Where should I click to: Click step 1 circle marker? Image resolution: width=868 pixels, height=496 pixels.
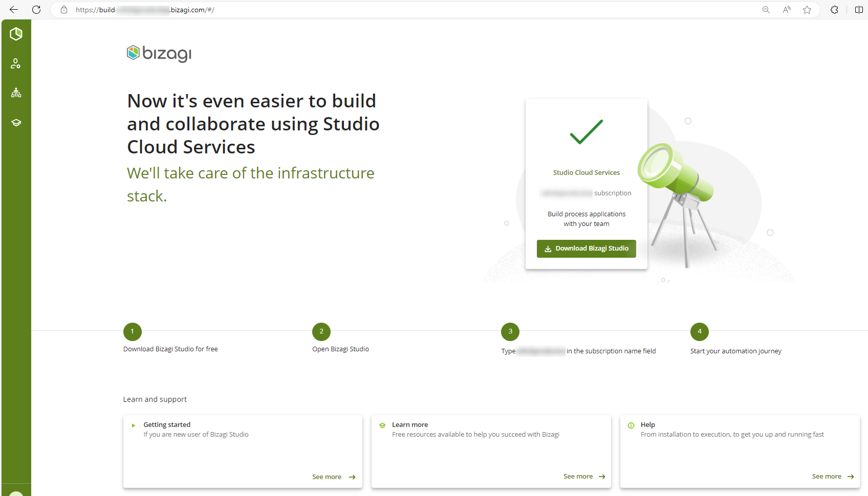133,331
